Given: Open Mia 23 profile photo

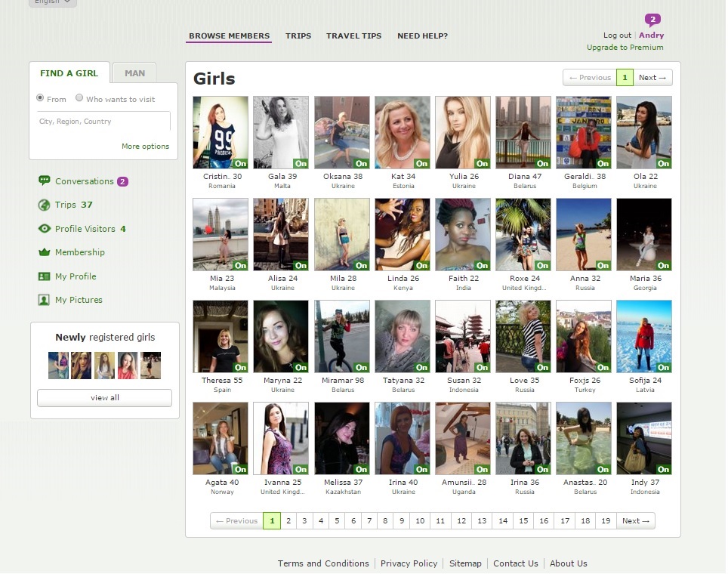Looking at the screenshot, I should click(221, 235).
